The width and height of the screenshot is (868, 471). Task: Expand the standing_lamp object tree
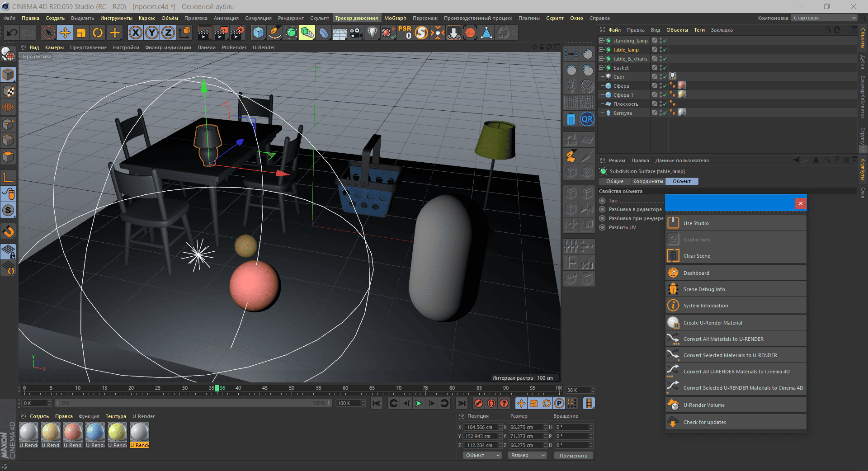point(601,41)
